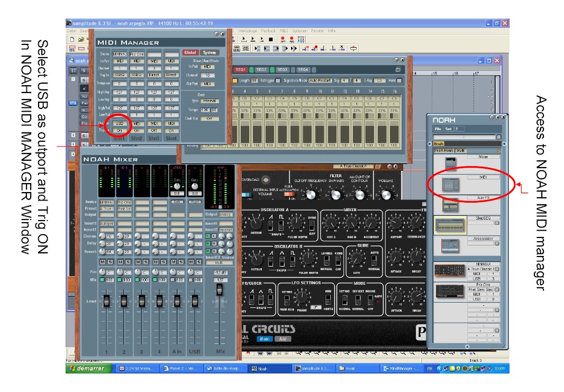This screenshot has width=564, height=392.
Task: Toggle the green D delay button in Mix section
Action: pyautogui.click(x=208, y=243)
